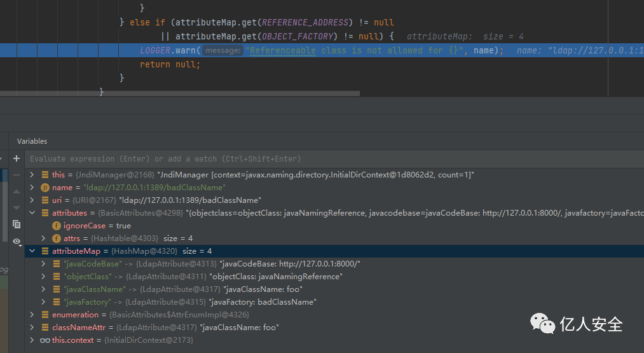This screenshot has width=644, height=353.
Task: Click the New Watch plus icon
Action: click(17, 158)
